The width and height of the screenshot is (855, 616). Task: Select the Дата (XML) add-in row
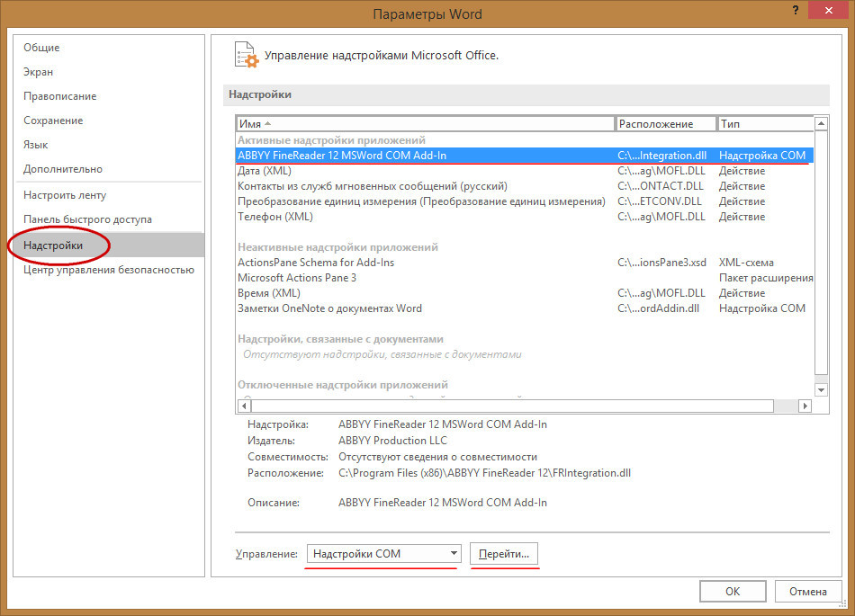point(525,171)
